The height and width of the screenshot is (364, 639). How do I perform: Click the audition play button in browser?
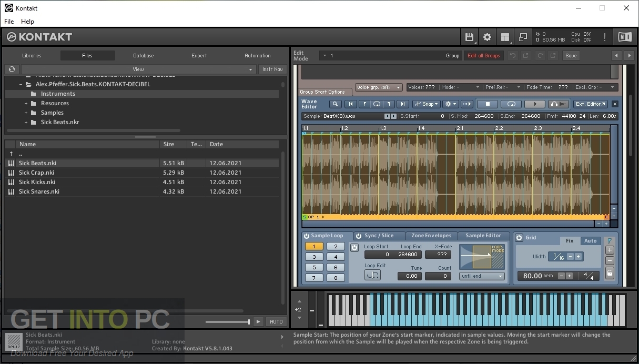[x=258, y=321]
